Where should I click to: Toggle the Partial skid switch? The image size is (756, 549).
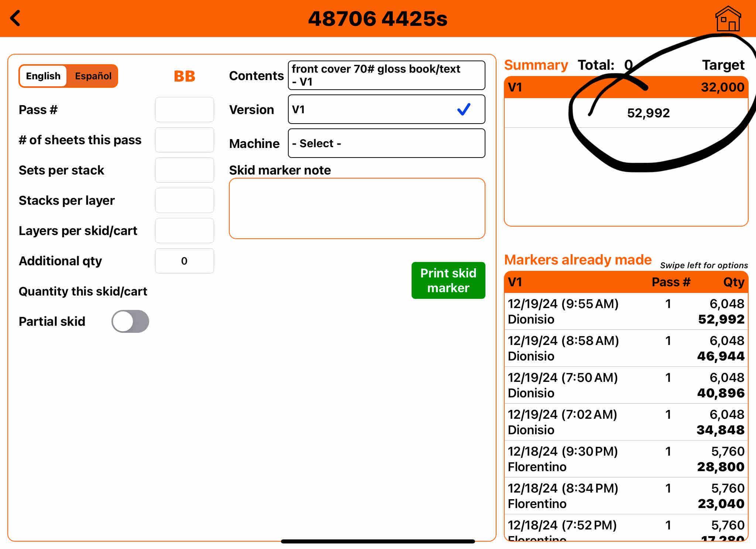[130, 321]
